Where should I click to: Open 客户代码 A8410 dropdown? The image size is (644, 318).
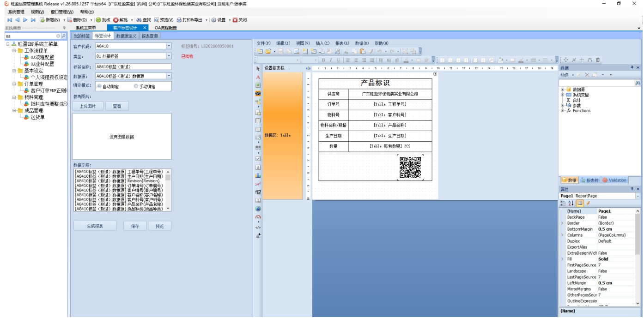(169, 46)
